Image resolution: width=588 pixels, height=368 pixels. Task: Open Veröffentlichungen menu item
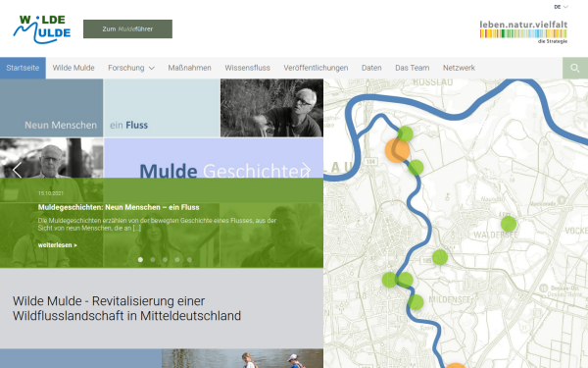point(316,68)
